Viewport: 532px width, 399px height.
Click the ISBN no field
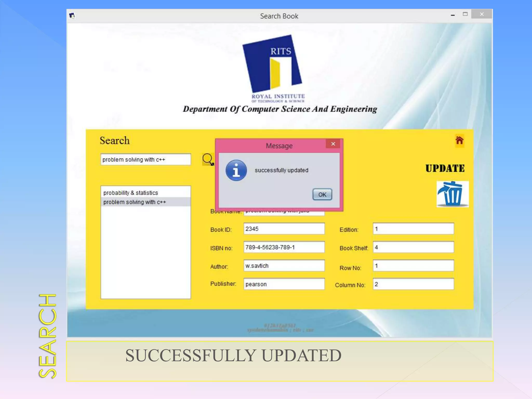[x=284, y=247]
